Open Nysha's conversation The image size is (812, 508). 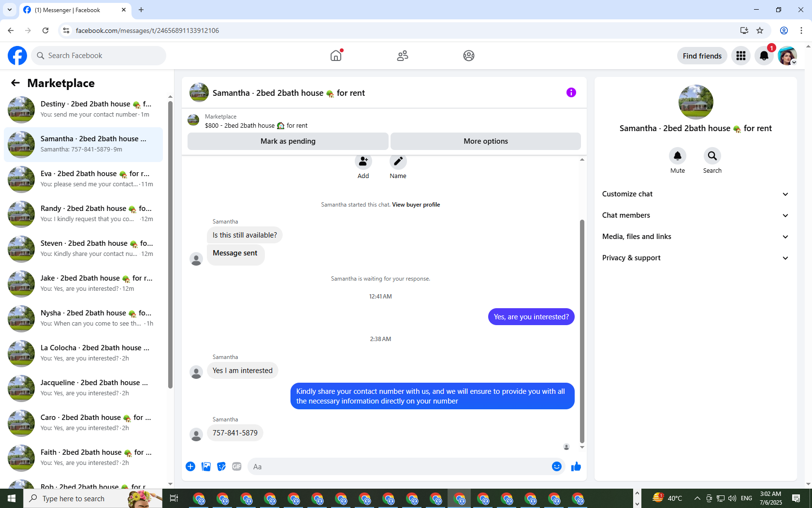pos(83,319)
